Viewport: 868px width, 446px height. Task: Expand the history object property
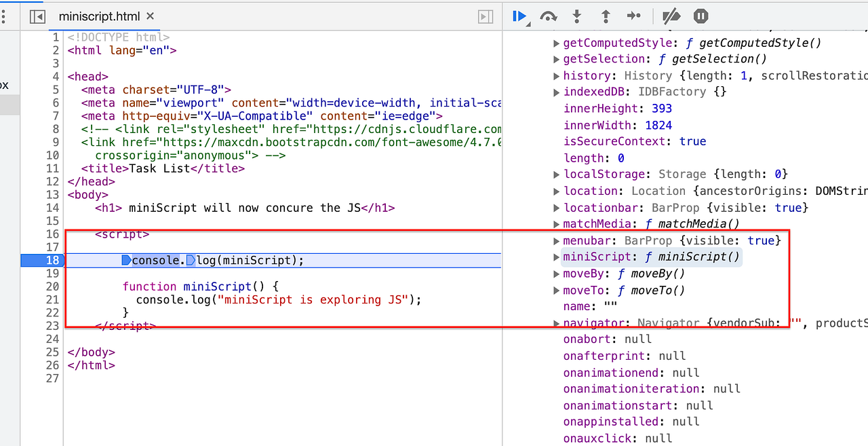pyautogui.click(x=556, y=75)
